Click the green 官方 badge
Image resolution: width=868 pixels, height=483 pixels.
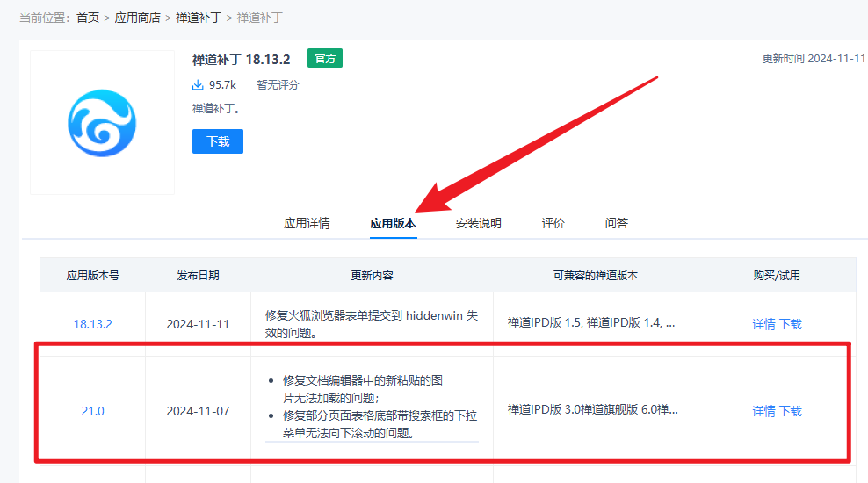point(325,58)
